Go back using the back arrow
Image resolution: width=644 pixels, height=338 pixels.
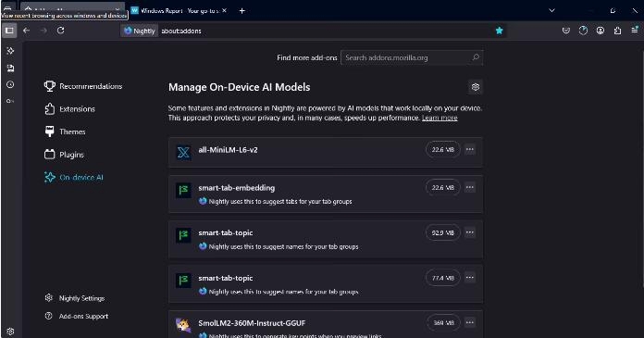tap(26, 31)
